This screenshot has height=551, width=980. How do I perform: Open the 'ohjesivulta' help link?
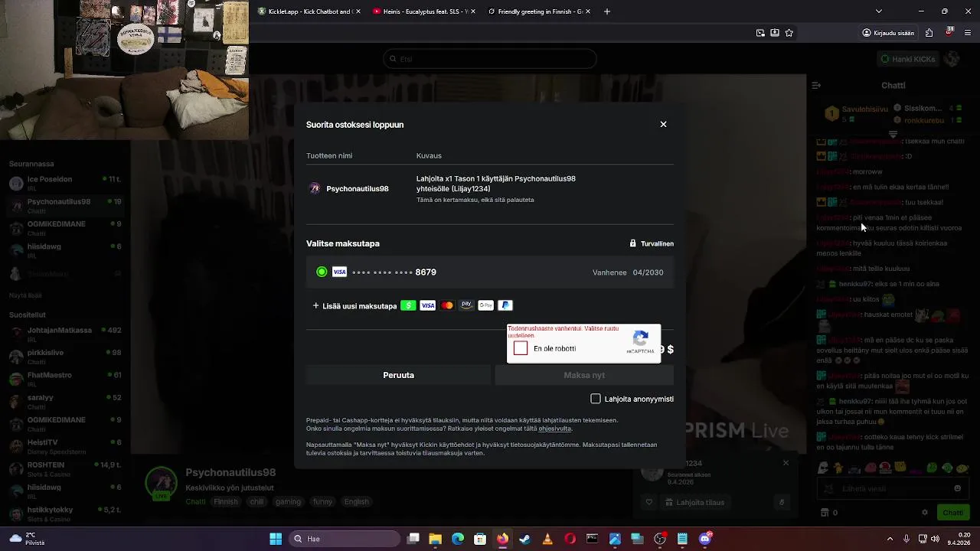click(554, 429)
